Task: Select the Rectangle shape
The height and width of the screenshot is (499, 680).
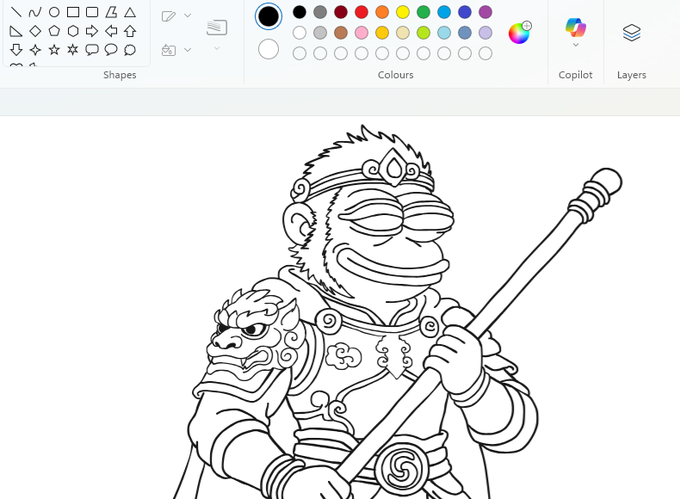Action: 73,12
